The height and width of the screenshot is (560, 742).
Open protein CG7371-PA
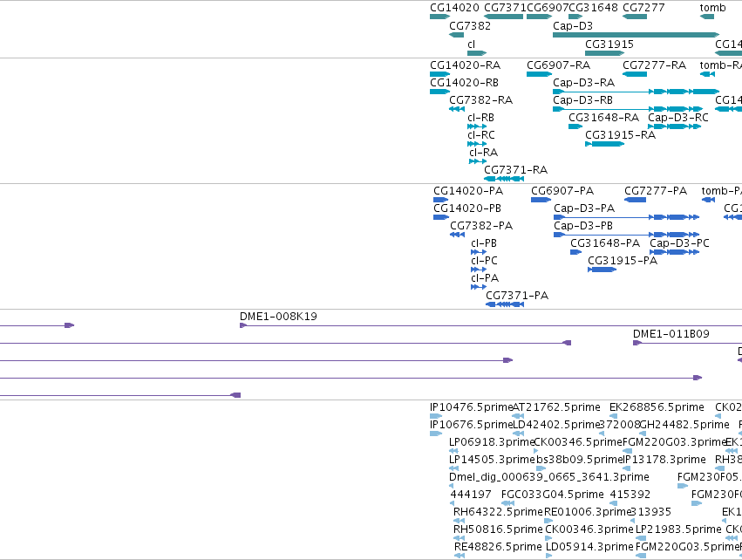pyautogui.click(x=517, y=296)
